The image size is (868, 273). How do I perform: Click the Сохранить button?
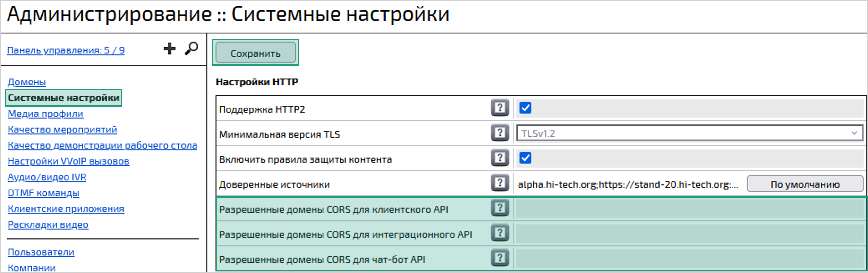[x=255, y=53]
